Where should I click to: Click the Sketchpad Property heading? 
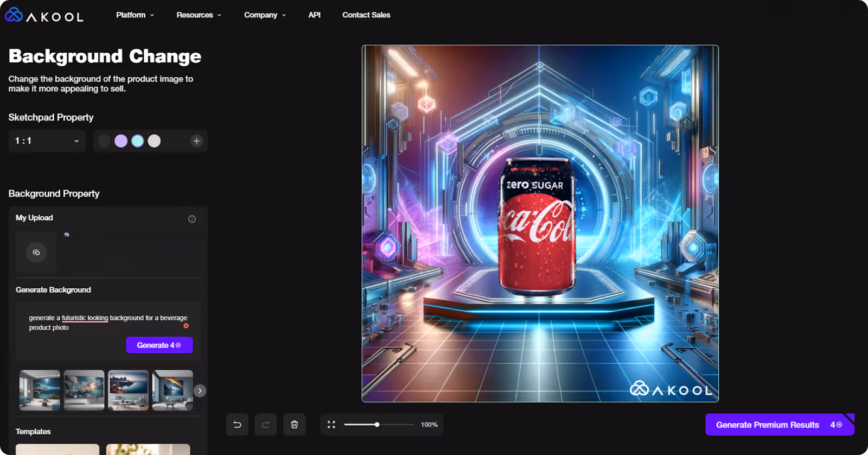point(51,117)
